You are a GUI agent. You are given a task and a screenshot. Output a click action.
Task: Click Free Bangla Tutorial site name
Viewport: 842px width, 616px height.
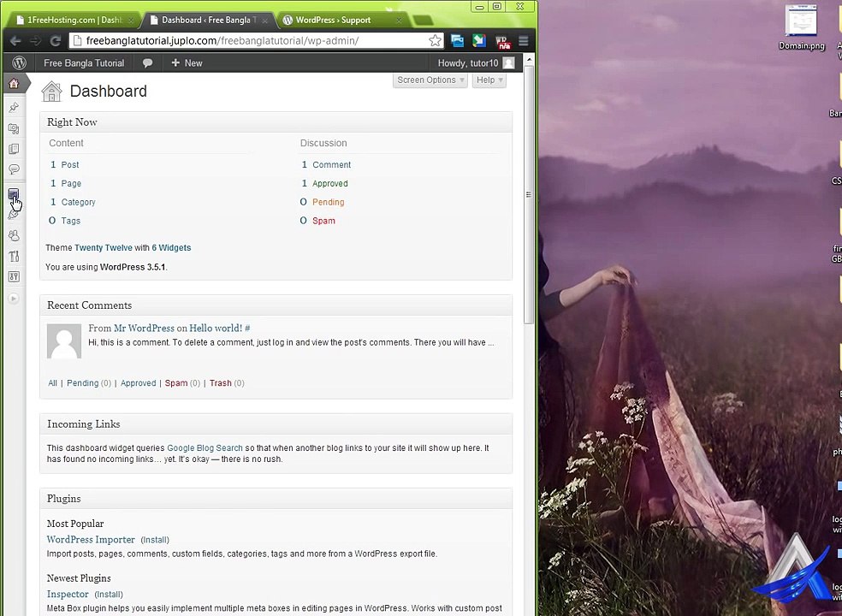click(84, 62)
